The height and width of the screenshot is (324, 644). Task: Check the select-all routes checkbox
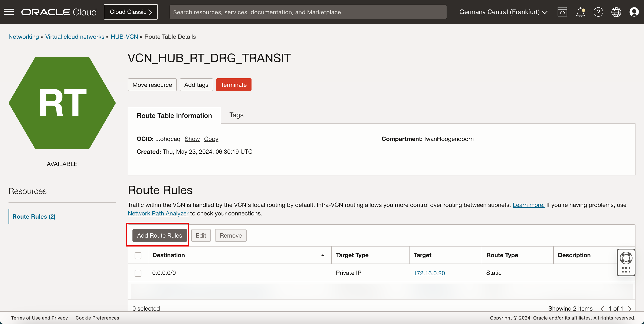[138, 255]
